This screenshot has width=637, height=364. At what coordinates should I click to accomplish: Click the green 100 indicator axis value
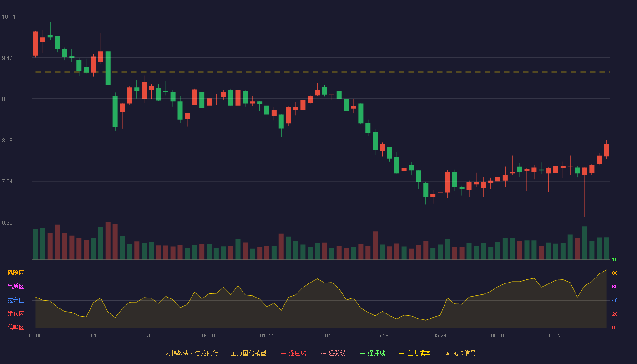coord(616,259)
